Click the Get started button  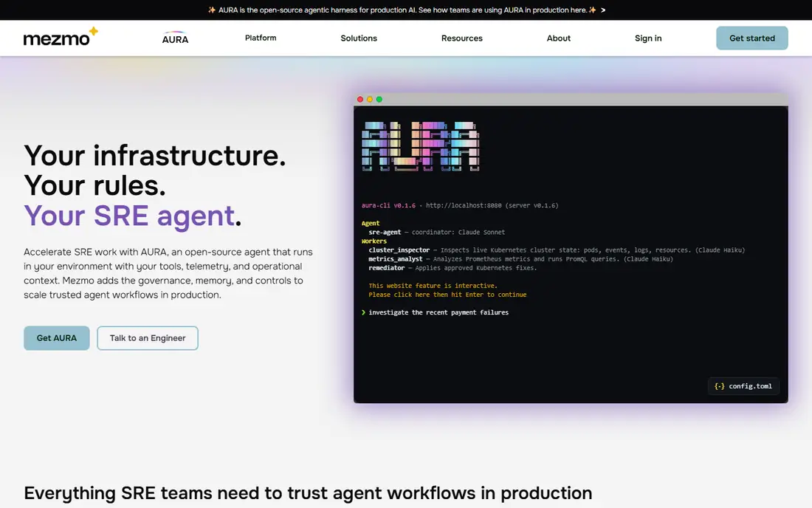coord(752,38)
